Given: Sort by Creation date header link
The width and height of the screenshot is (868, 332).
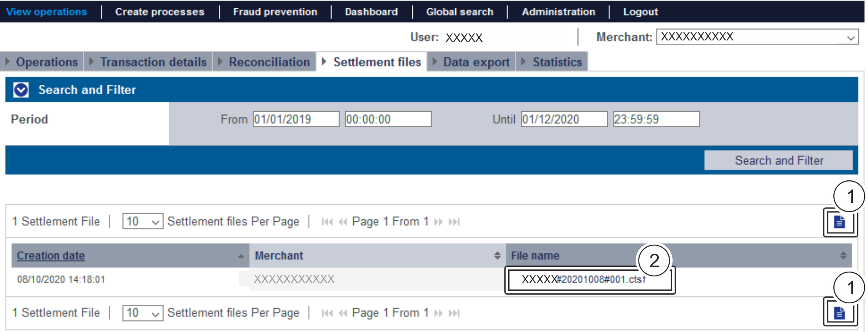Looking at the screenshot, I should point(51,256).
